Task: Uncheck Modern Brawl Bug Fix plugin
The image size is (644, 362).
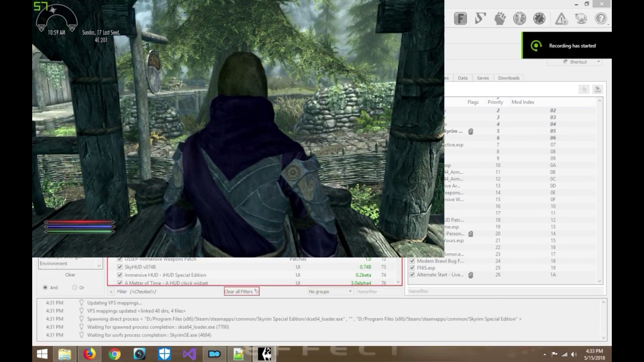Action: 412,261
